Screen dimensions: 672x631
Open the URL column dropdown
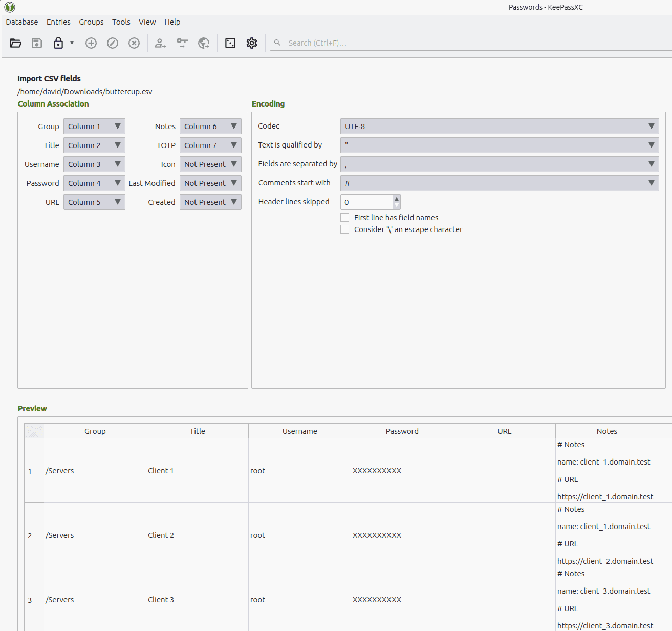94,202
